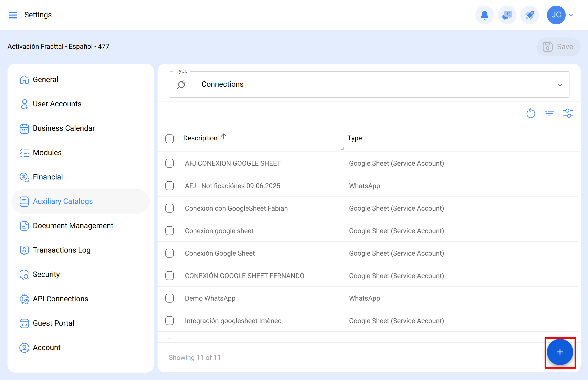
Task: Go to API Connections settings
Action: [x=60, y=298]
